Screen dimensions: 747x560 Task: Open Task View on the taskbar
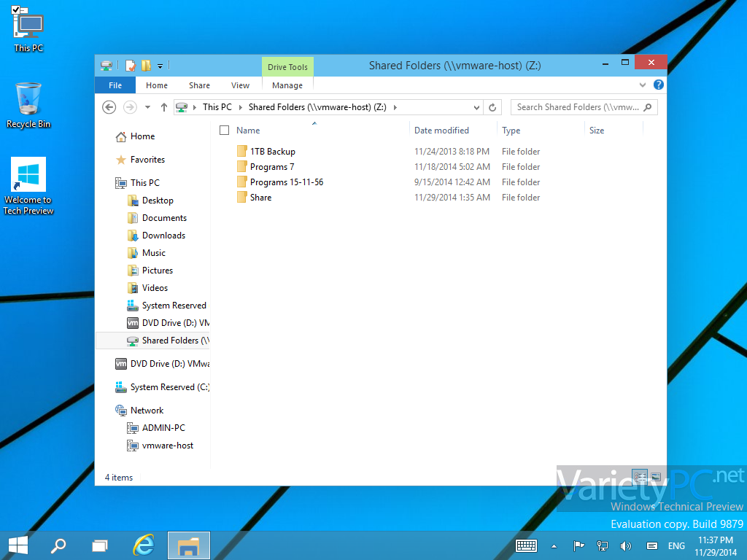100,545
